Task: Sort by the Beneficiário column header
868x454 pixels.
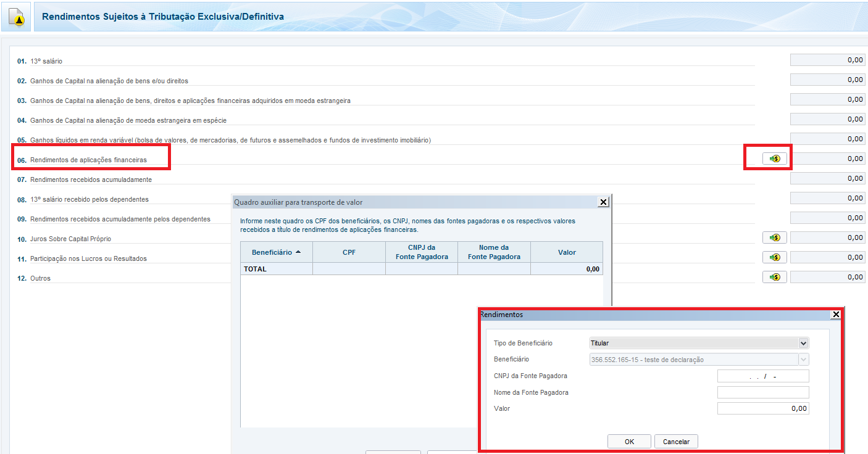Action: pyautogui.click(x=277, y=252)
